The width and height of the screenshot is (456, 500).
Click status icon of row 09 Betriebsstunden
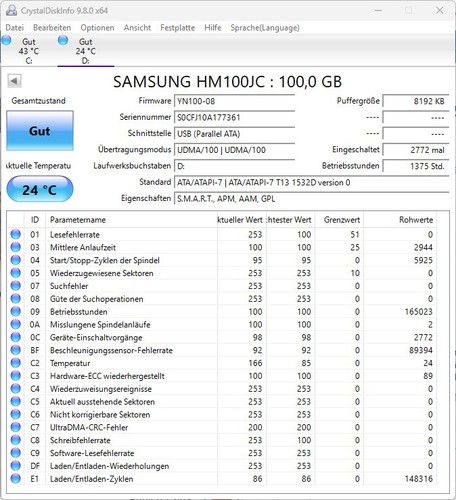pos(15,311)
